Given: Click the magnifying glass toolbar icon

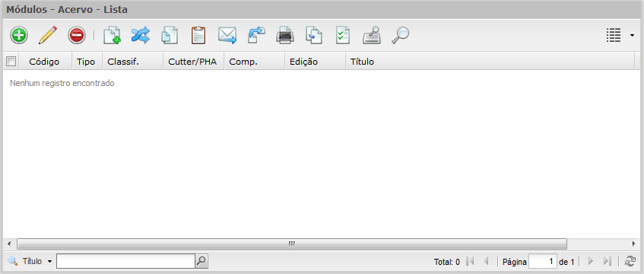Looking at the screenshot, I should [400, 35].
